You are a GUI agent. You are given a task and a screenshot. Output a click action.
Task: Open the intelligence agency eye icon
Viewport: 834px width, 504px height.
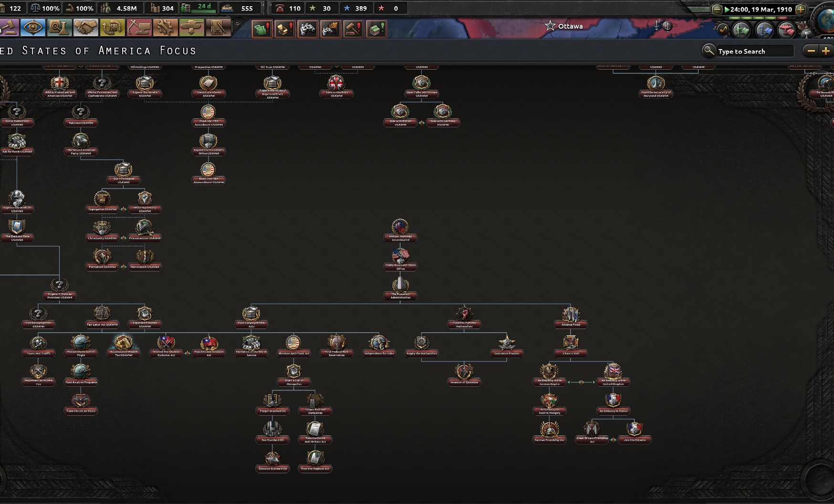[x=32, y=28]
